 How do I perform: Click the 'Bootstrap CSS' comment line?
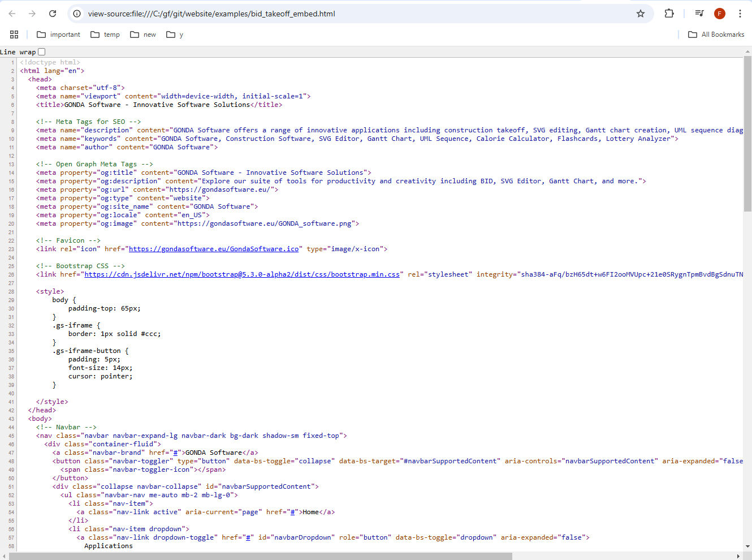coord(80,266)
